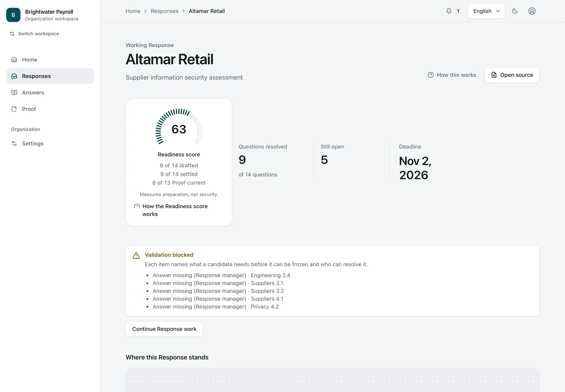Click the Brightwater Payroll workspace logo
This screenshot has width=565, height=392.
click(x=13, y=15)
